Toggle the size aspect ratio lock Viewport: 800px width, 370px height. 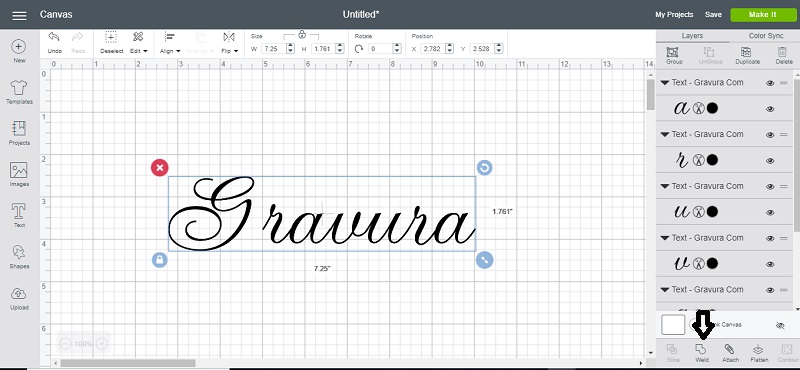pyautogui.click(x=302, y=34)
